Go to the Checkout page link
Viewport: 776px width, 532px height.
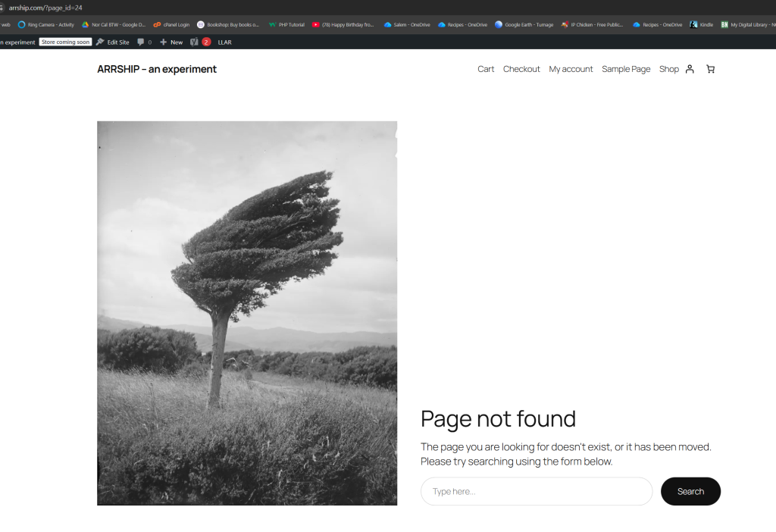(521, 69)
